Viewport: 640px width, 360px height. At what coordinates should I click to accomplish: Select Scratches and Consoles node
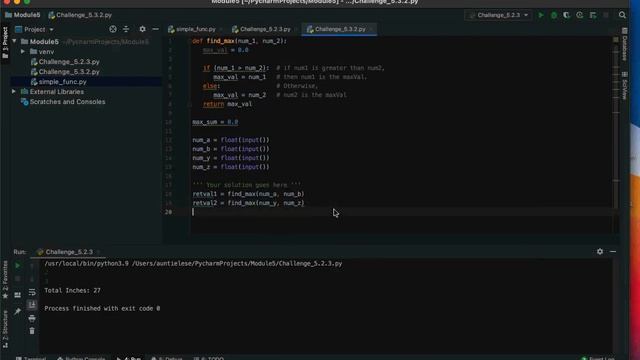coord(67,102)
